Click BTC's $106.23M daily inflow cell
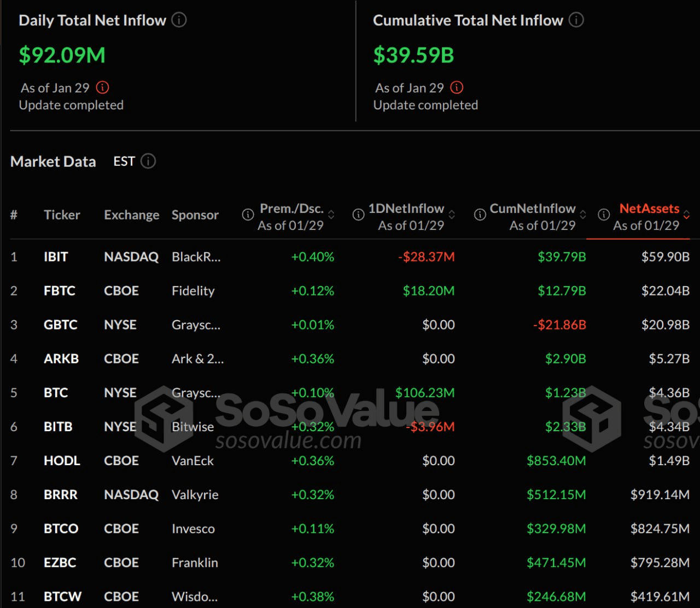This screenshot has width=700, height=608. click(x=425, y=392)
